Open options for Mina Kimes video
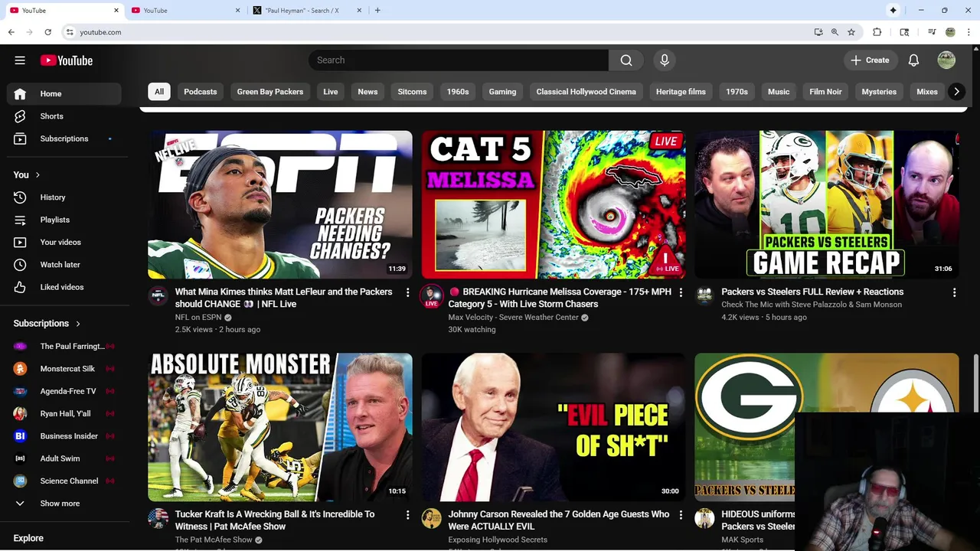980x551 pixels. click(x=407, y=292)
